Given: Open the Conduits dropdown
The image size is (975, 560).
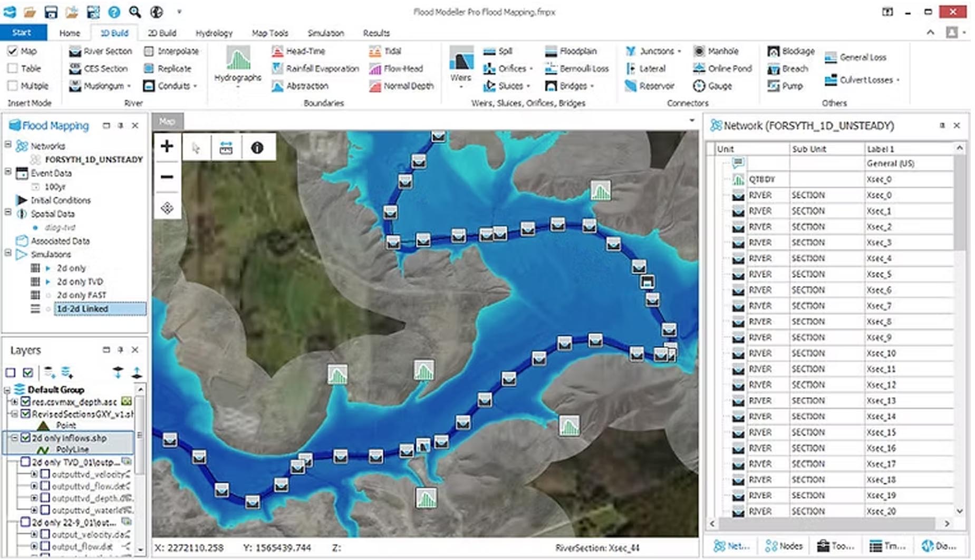Looking at the screenshot, I should pos(195,86).
